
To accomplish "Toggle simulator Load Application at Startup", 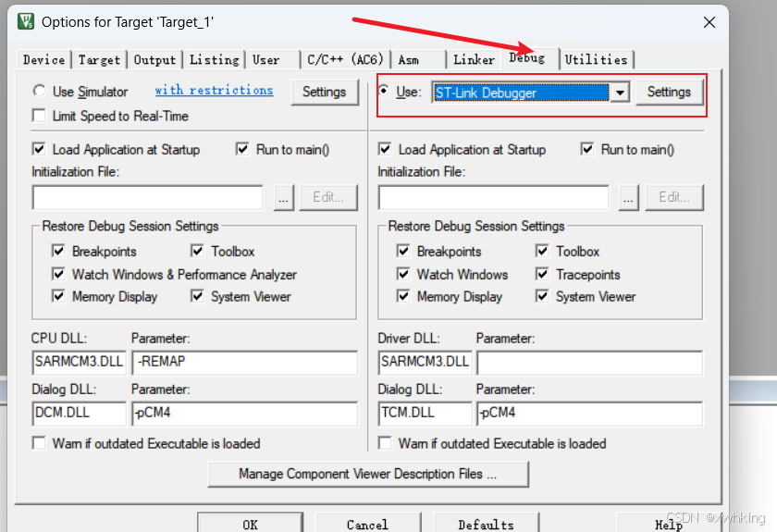I will pyautogui.click(x=39, y=149).
